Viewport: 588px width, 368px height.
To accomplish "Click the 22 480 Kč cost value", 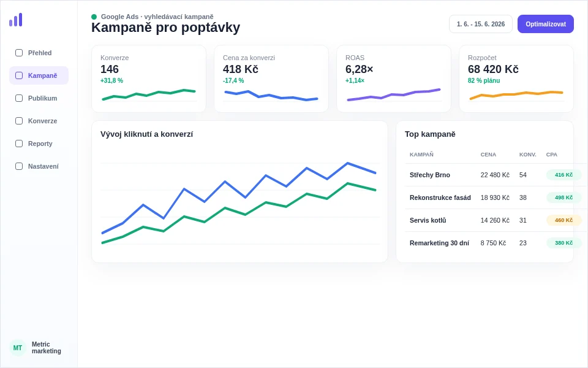I will coord(495,175).
